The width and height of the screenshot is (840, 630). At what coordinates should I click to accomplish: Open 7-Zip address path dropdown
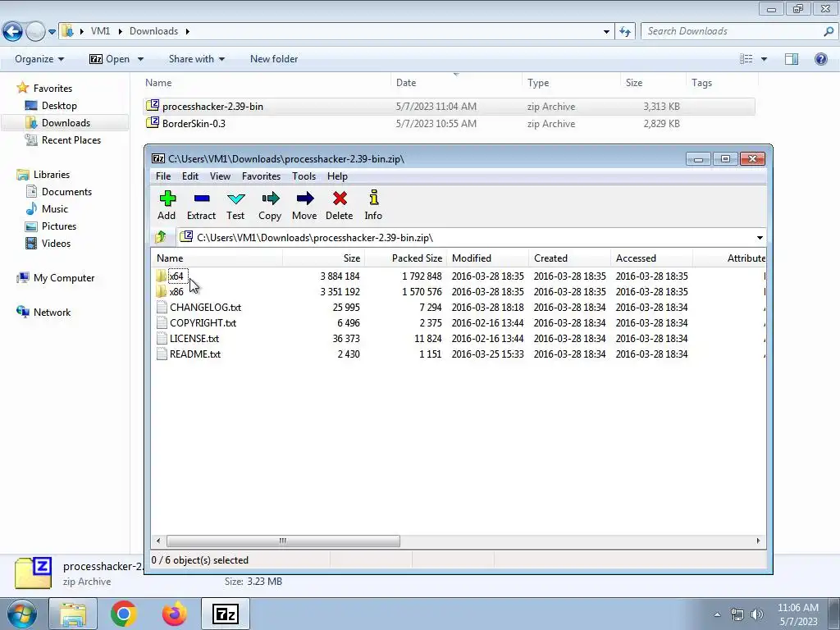tap(760, 237)
